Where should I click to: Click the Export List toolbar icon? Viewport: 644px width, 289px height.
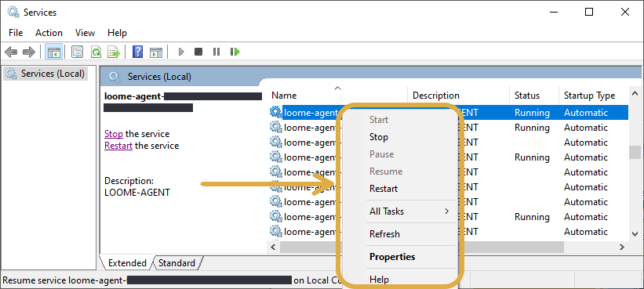(114, 52)
